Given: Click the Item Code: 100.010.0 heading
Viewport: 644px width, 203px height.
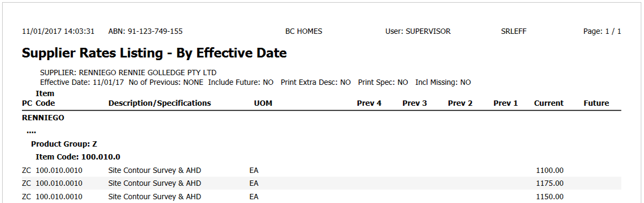Looking at the screenshot, I should pyautogui.click(x=78, y=157).
